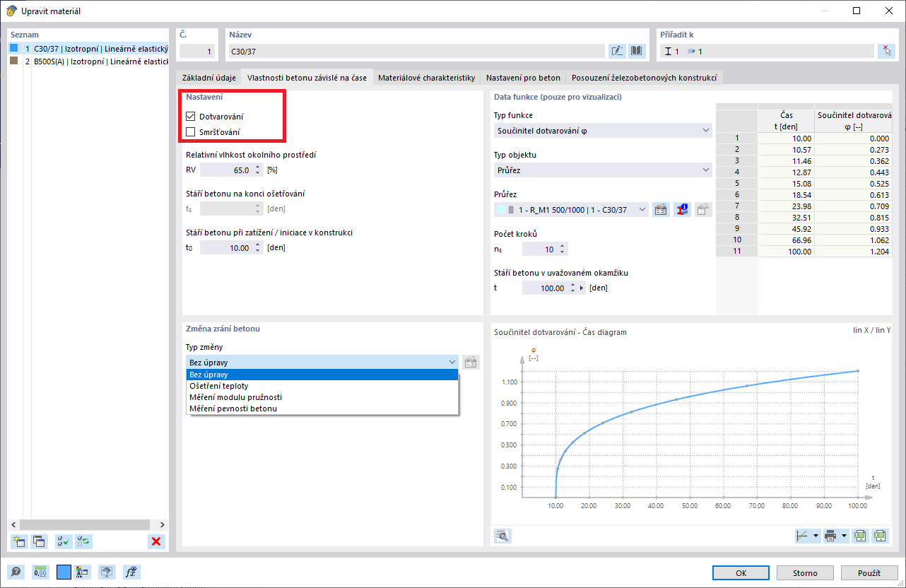Click the blue color swatch in the bottom toolbar

pos(64,572)
